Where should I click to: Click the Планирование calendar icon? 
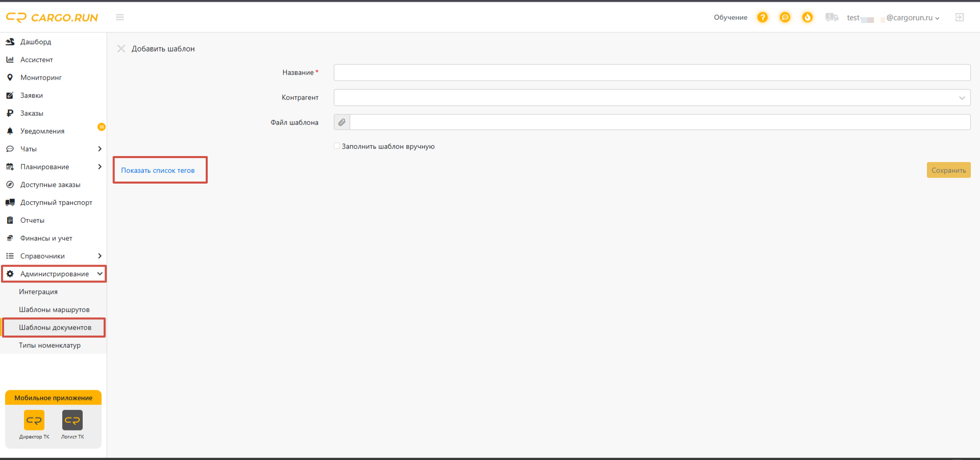click(10, 167)
